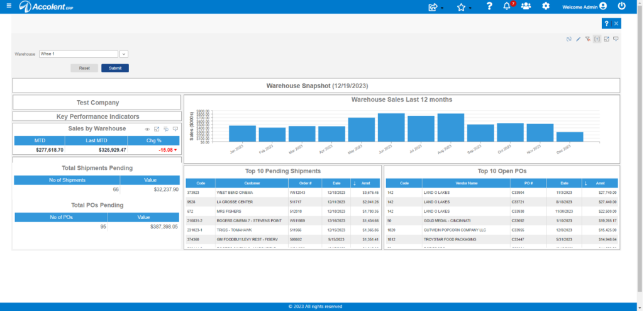Click the Vendor Name column header
The height and width of the screenshot is (311, 644).
(466, 183)
